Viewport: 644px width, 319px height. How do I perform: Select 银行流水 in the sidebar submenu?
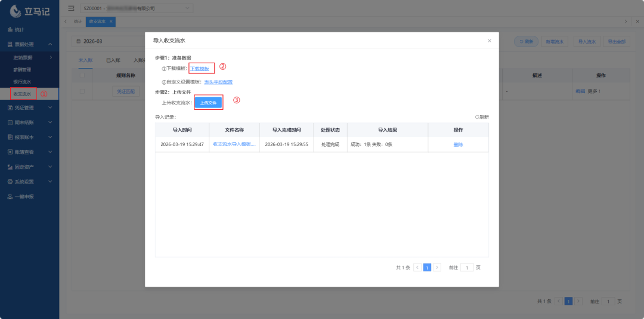(x=22, y=82)
